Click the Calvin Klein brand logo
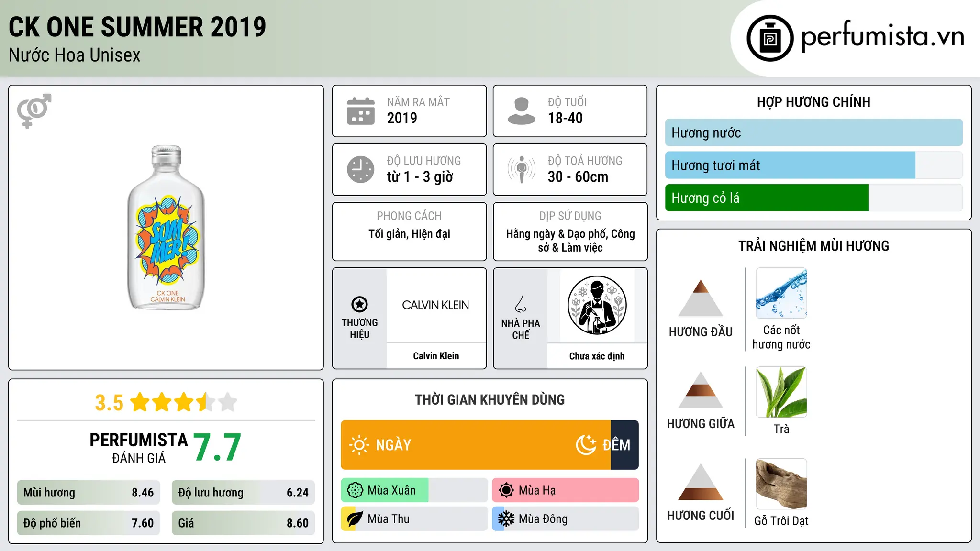Viewport: 980px width, 551px height. pos(435,305)
